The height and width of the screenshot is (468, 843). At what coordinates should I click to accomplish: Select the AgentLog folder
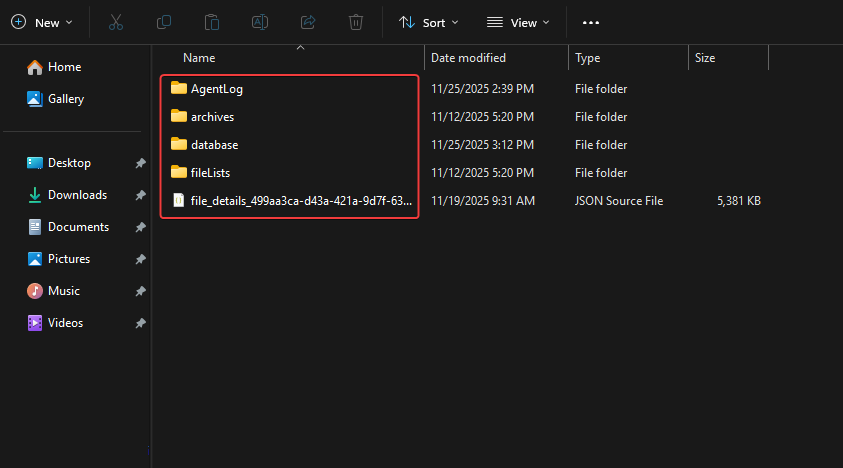tap(216, 89)
